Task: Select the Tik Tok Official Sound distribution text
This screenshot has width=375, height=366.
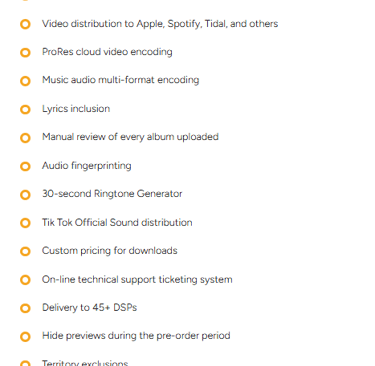Action: pos(117,222)
